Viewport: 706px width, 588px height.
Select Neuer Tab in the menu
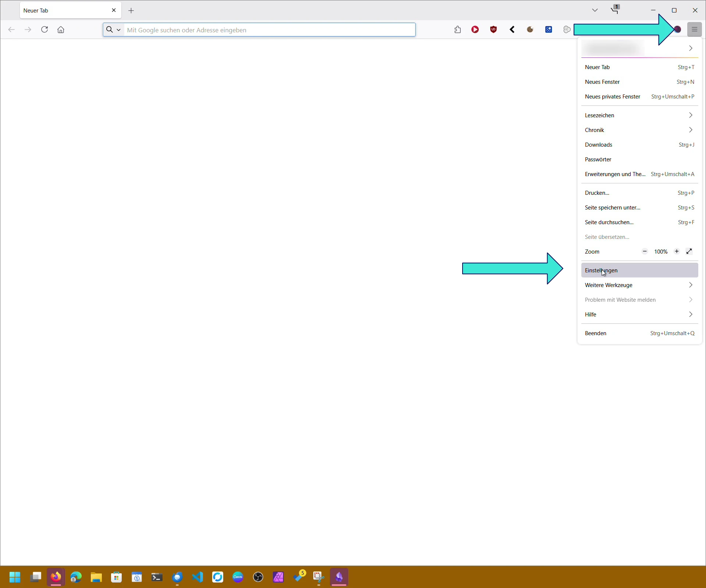coord(640,67)
